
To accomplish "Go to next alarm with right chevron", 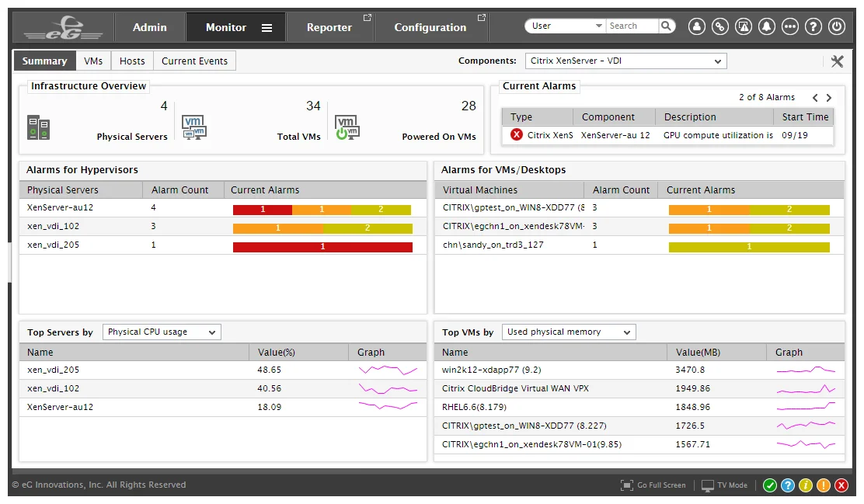I will tap(829, 98).
